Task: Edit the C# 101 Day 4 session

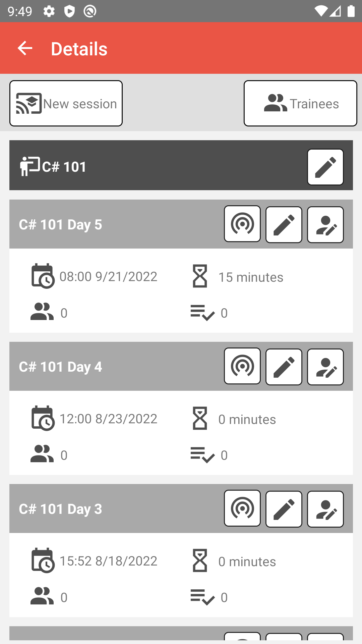Action: coord(284,367)
